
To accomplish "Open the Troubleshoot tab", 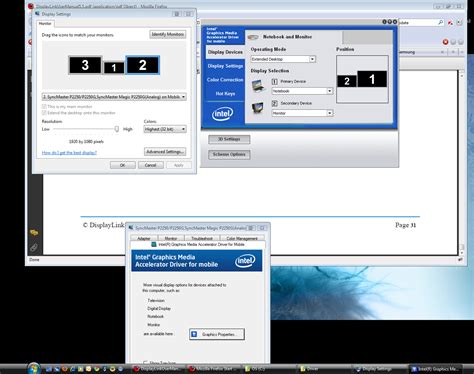I will [x=202, y=238].
